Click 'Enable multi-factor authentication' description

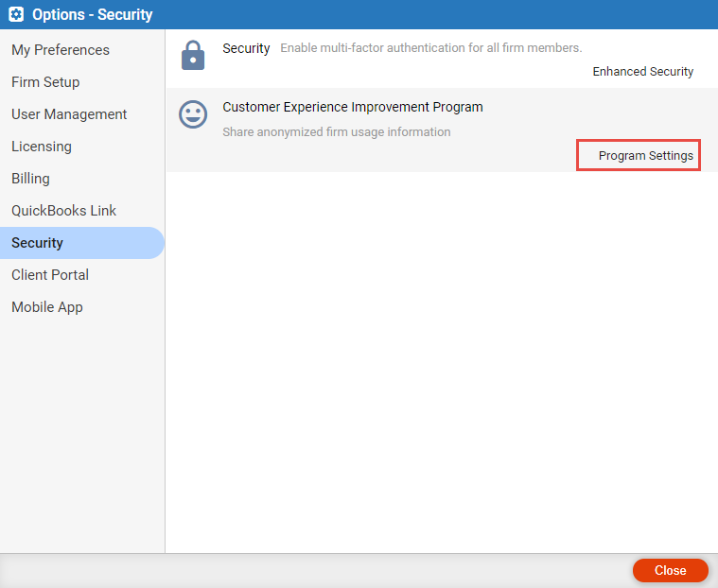point(430,48)
